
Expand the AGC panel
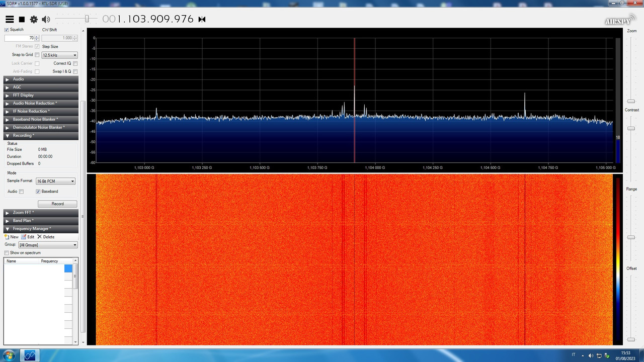click(41, 87)
